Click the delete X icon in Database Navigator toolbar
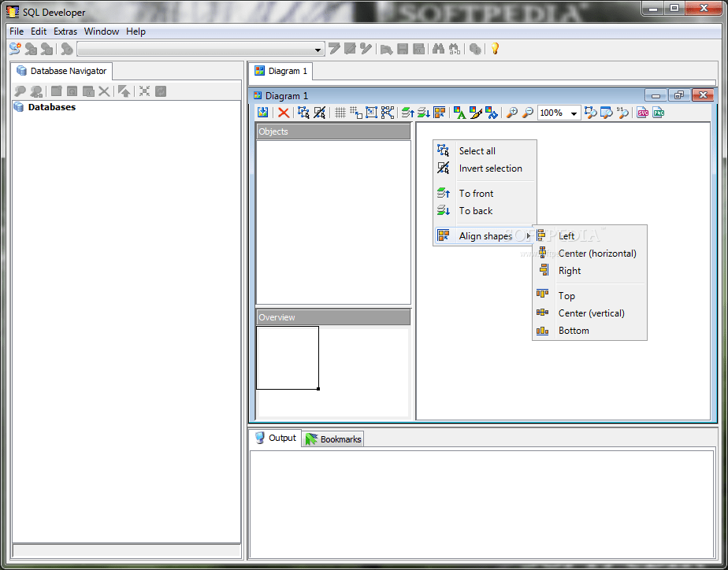728x570 pixels. pos(104,91)
